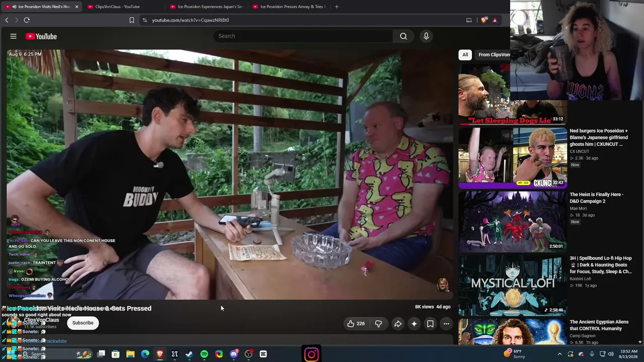The height and width of the screenshot is (362, 644).
Task: Open more actions three-dot menu under the video
Action: pos(446,324)
